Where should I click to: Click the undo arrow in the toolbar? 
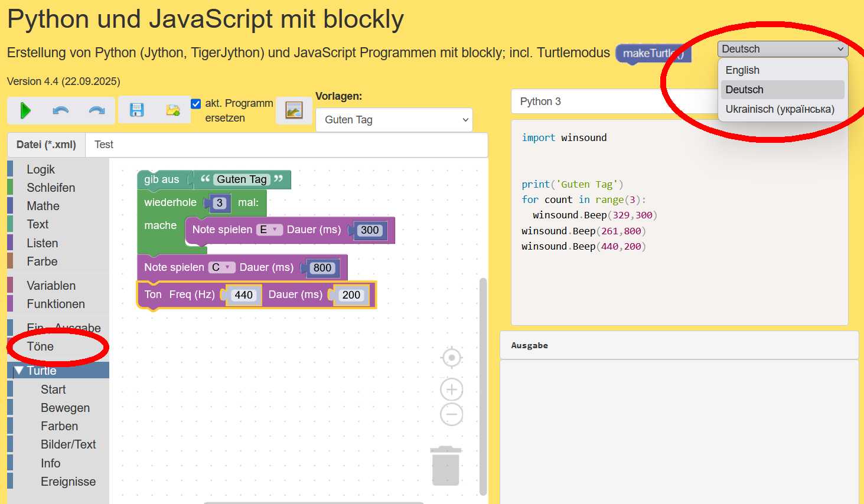point(61,110)
